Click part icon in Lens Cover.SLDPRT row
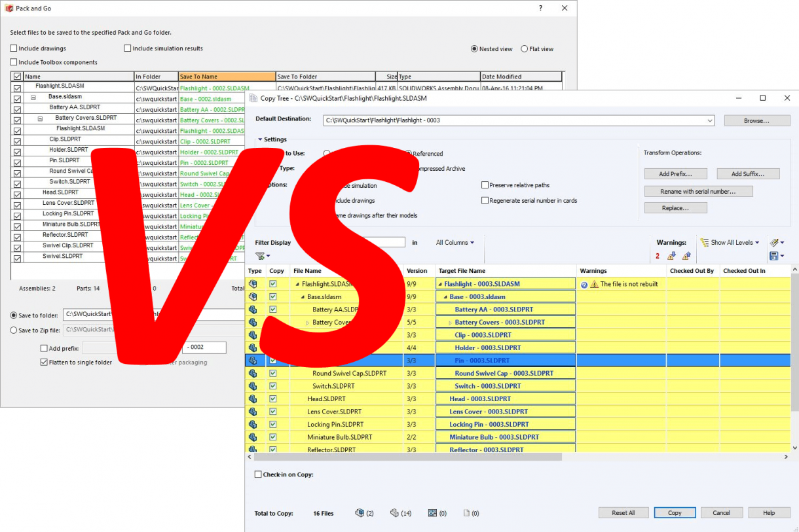The height and width of the screenshot is (532, 799). coord(253,412)
